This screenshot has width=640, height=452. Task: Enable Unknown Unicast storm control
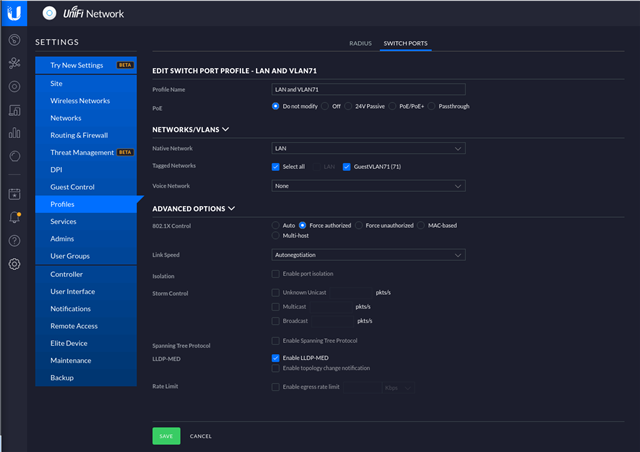coord(276,292)
